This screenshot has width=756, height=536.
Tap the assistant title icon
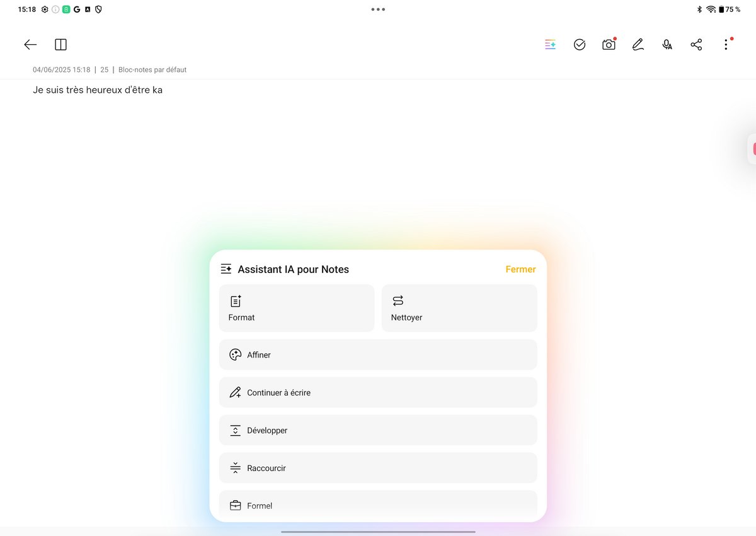tap(226, 269)
